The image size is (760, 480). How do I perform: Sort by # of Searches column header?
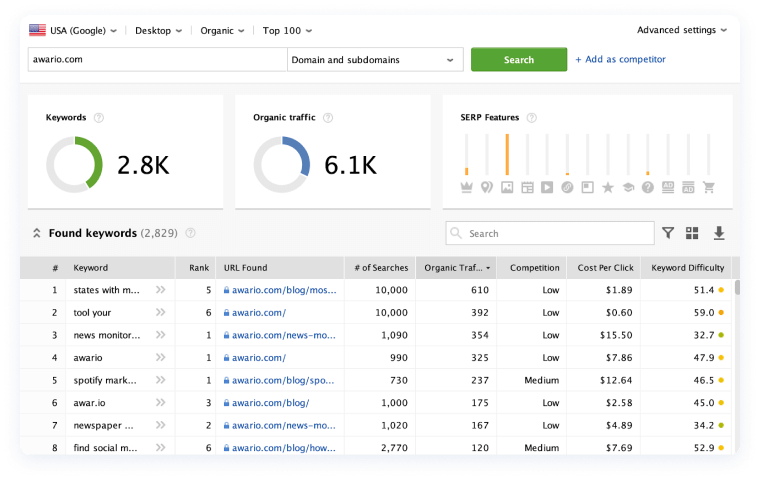pos(380,268)
